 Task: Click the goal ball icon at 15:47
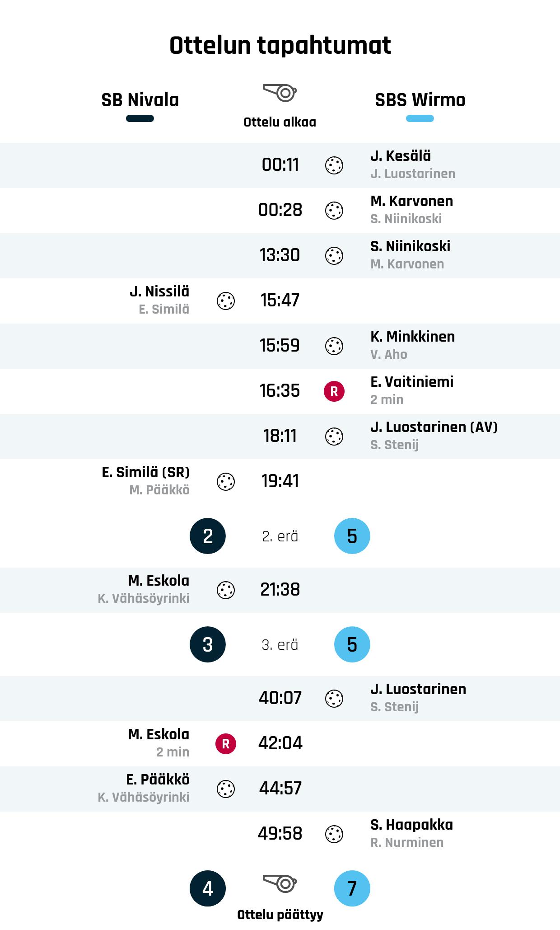pos(226,301)
